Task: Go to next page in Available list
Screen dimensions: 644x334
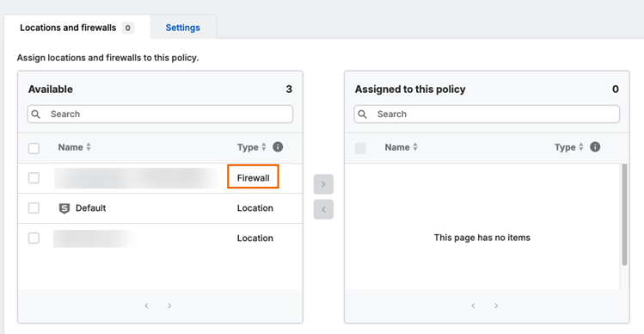Action: tap(169, 306)
